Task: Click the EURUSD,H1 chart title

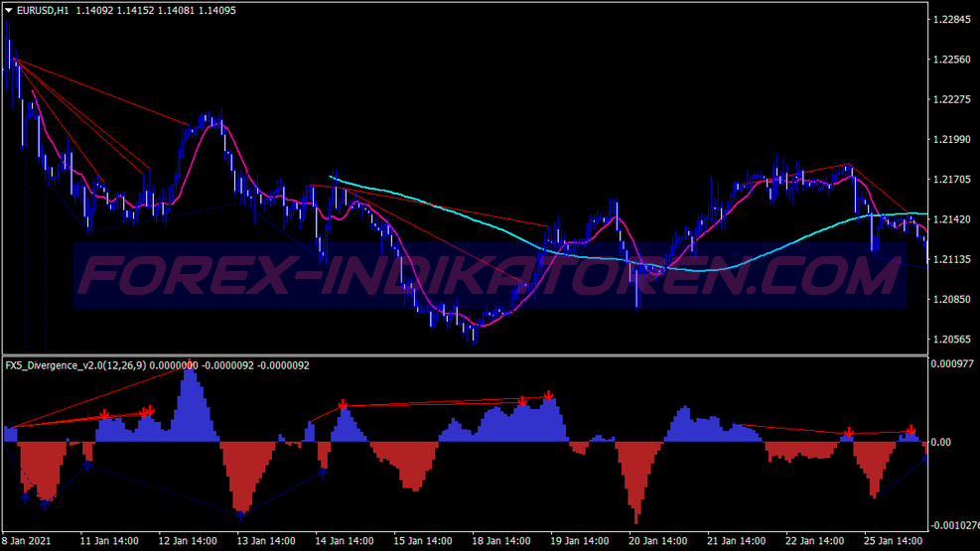Action: coord(43,10)
